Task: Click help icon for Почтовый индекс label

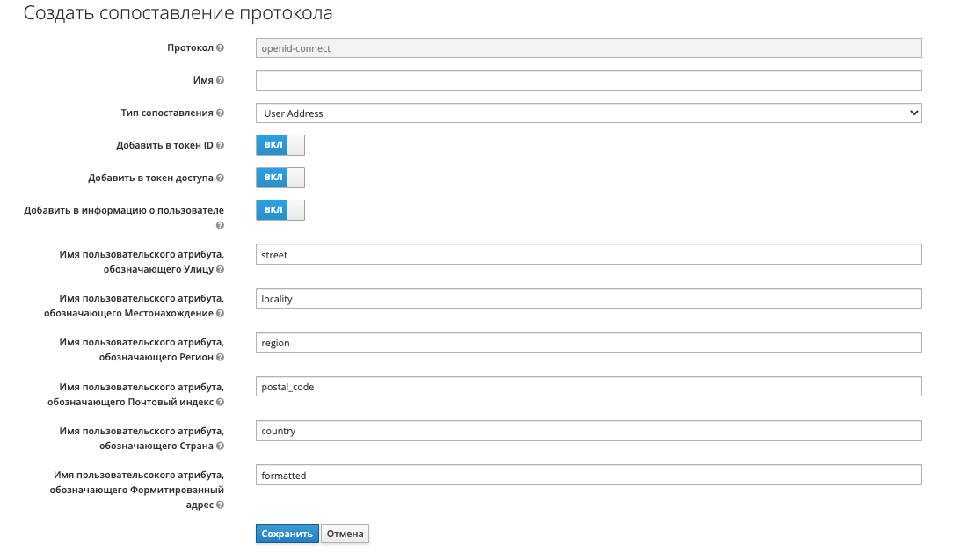Action: [x=220, y=402]
